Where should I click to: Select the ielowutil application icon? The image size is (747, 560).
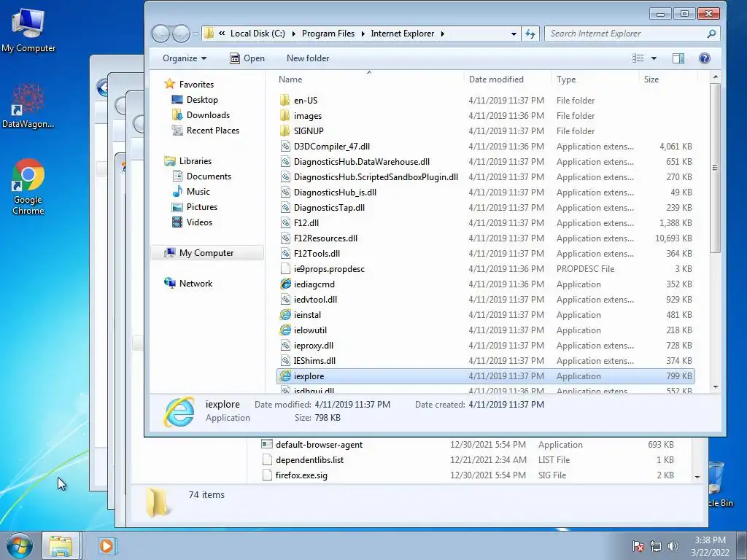285,330
